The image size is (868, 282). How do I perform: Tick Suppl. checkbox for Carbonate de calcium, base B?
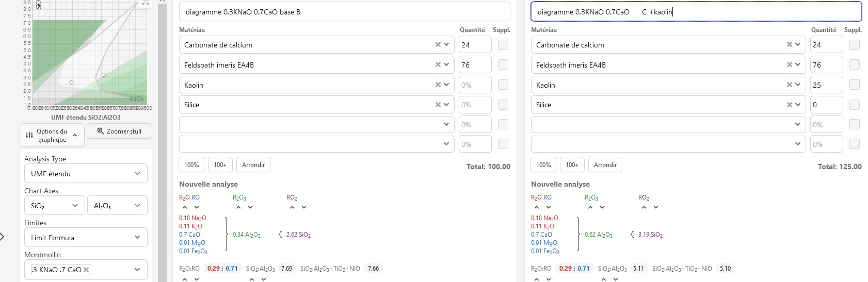(503, 45)
